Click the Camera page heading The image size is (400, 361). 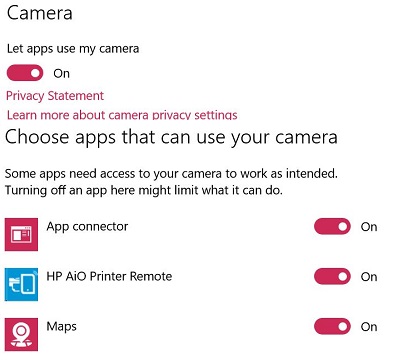(40, 13)
